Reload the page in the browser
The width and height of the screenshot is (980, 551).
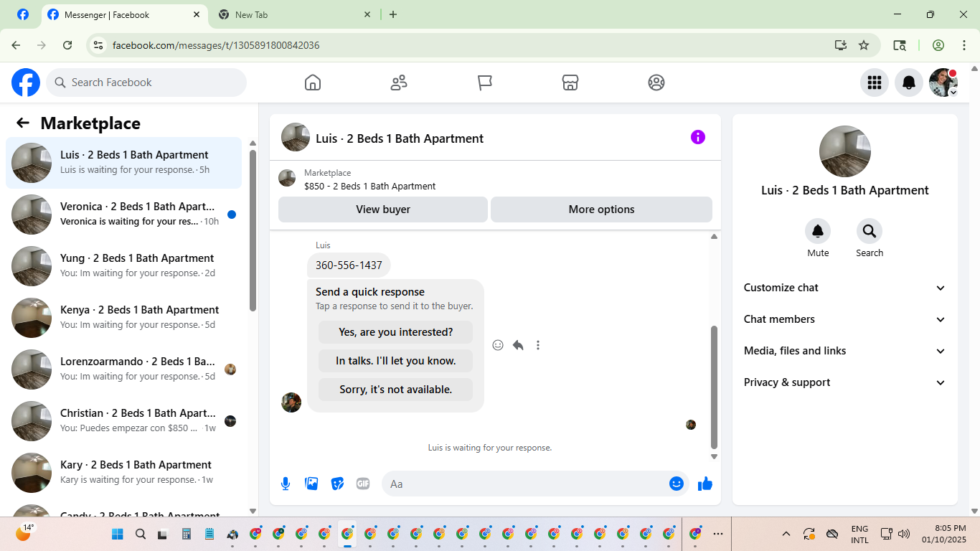click(x=67, y=45)
